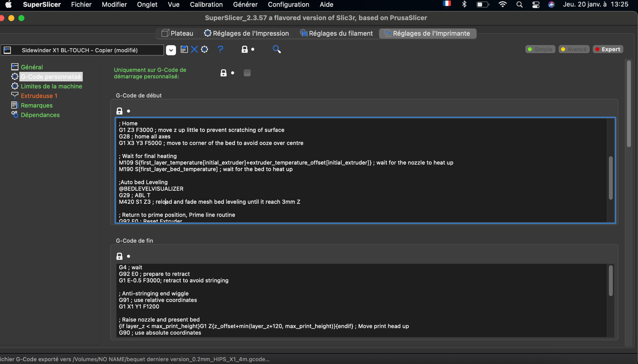Switch to Réglages du filament tab
This screenshot has width=638, height=364.
[336, 34]
